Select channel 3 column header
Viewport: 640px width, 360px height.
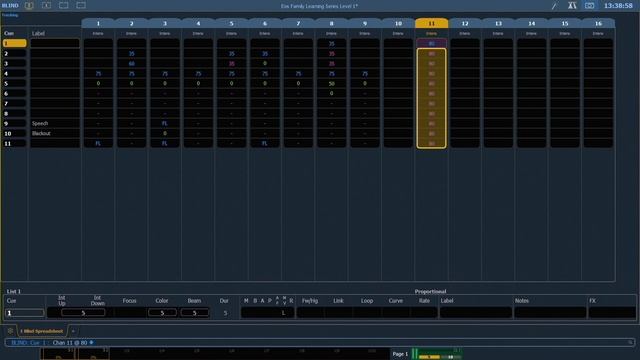coord(165,24)
